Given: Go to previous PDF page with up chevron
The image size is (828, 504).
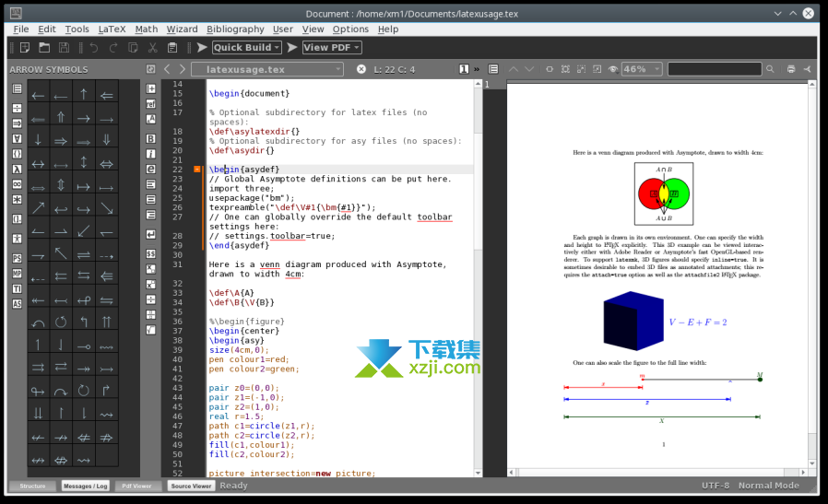Looking at the screenshot, I should point(514,69).
